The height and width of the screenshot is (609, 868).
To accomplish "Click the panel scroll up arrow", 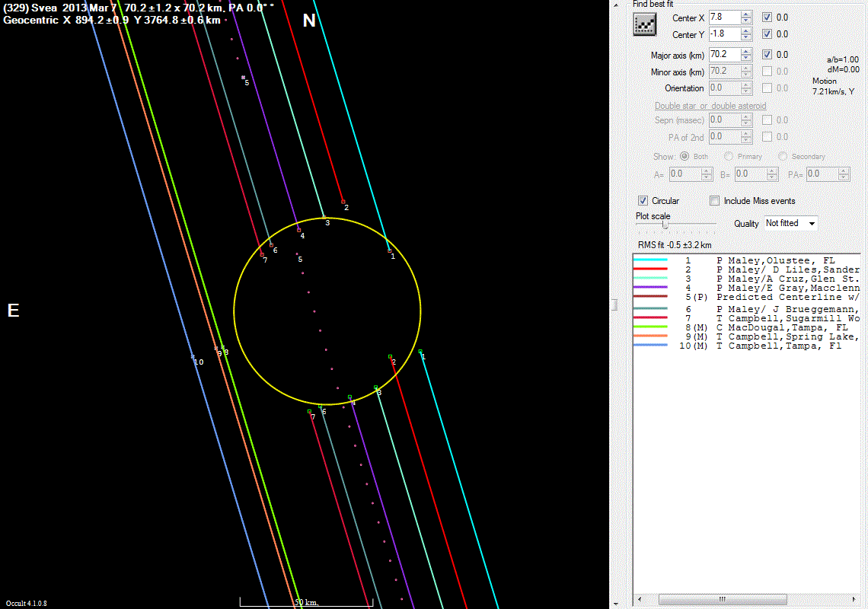I will point(615,5).
